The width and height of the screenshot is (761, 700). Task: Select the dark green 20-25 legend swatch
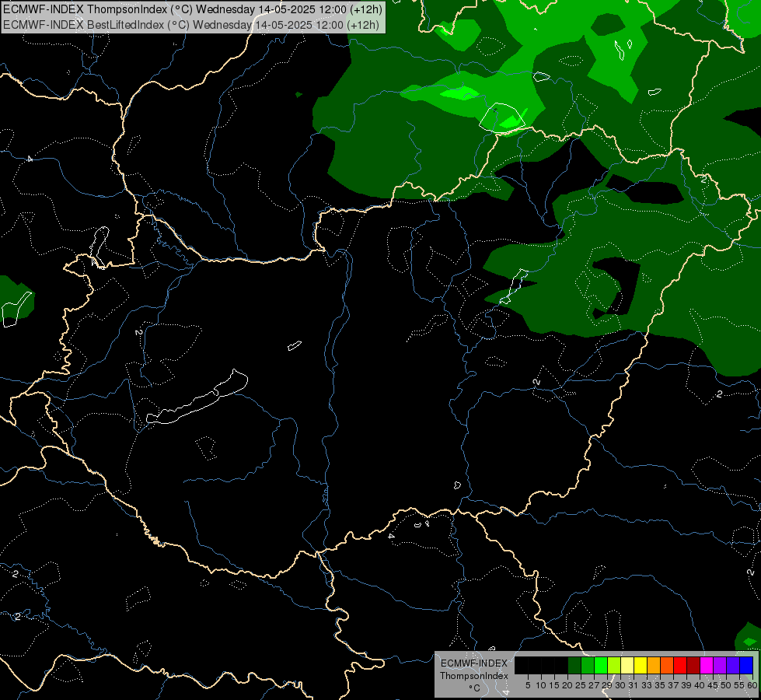click(x=574, y=665)
